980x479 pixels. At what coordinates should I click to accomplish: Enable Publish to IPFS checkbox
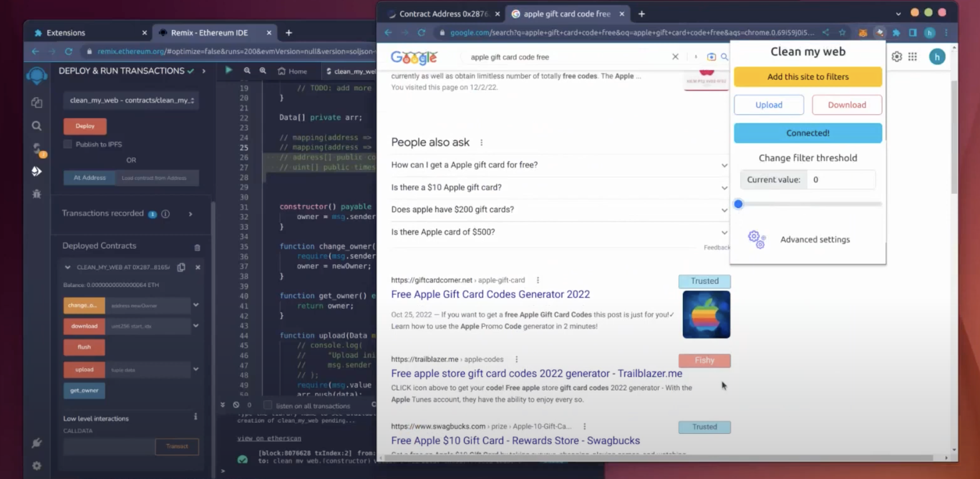coord(68,144)
